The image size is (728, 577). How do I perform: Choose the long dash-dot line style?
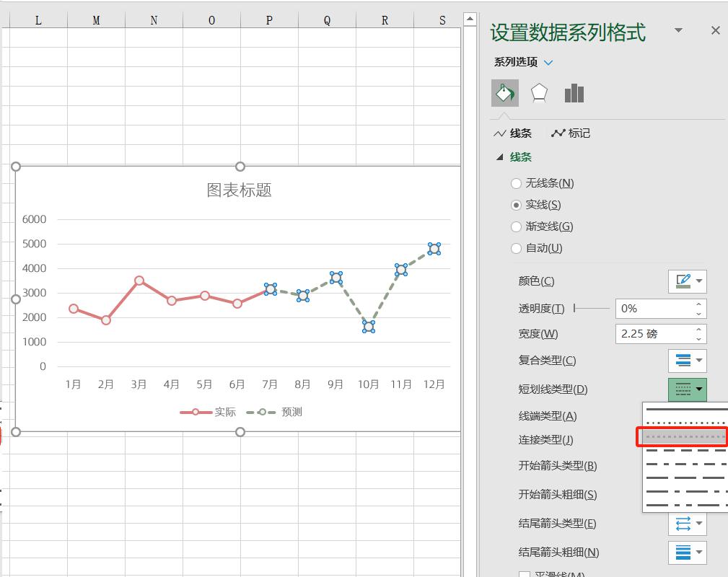click(685, 491)
